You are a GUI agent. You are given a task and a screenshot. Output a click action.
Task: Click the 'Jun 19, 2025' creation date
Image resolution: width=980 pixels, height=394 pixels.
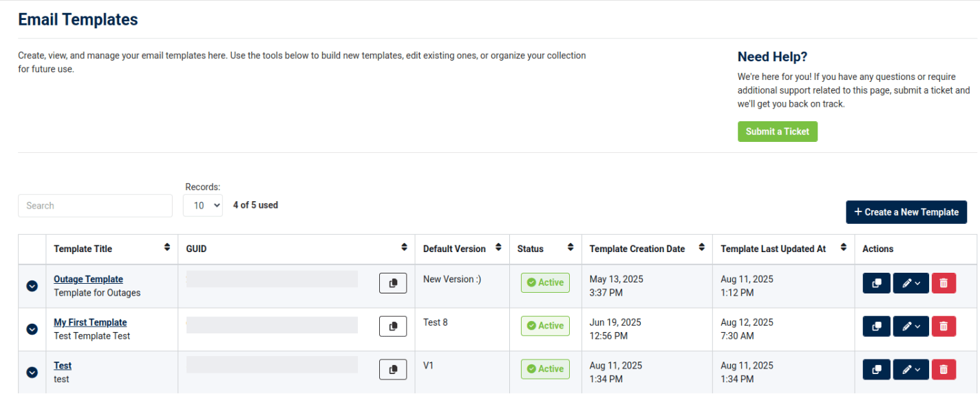tap(615, 322)
